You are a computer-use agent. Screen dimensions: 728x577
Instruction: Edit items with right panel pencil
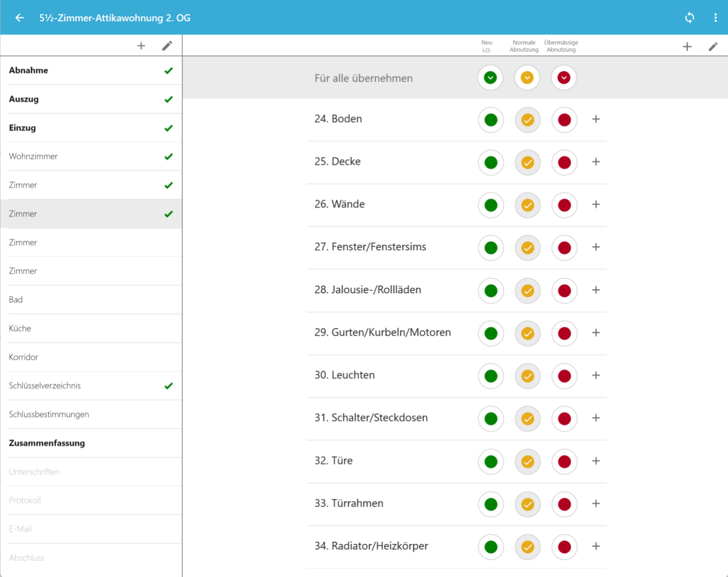[x=713, y=46]
